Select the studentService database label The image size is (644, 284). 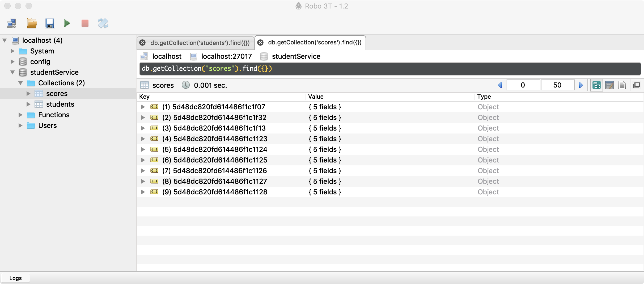click(x=54, y=72)
